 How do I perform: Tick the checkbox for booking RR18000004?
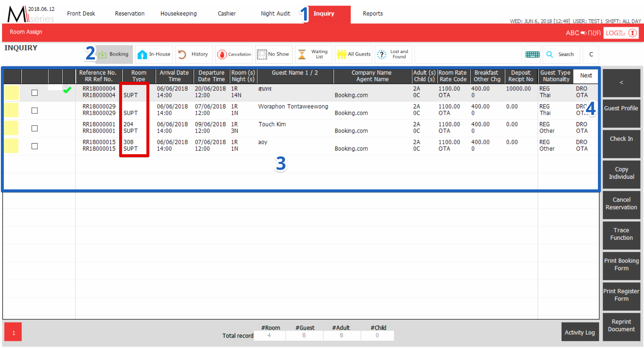tap(35, 93)
